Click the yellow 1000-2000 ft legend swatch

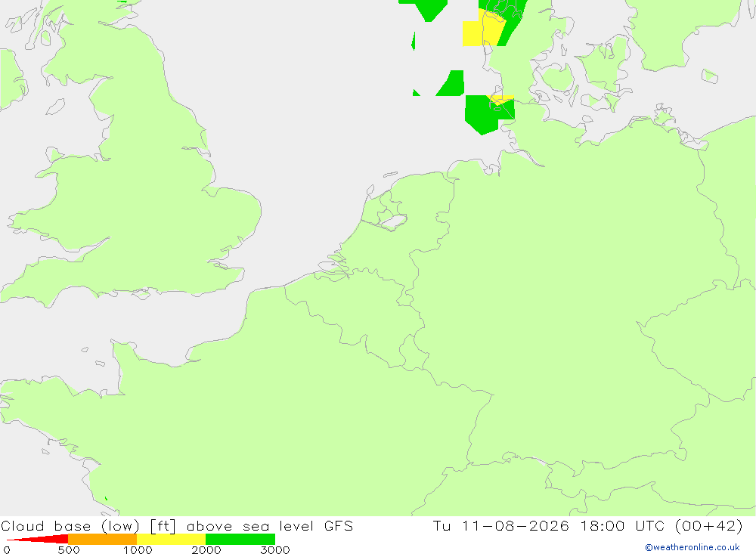[x=171, y=539]
